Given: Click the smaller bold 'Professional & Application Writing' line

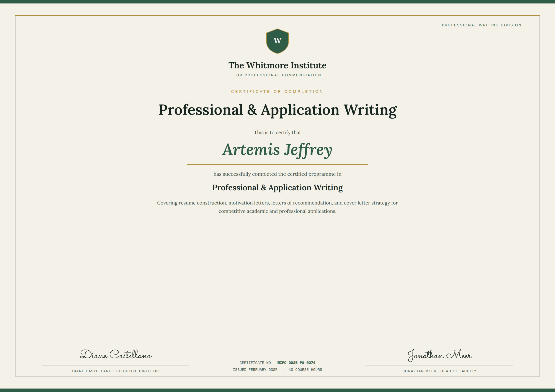Looking at the screenshot, I should point(277,188).
